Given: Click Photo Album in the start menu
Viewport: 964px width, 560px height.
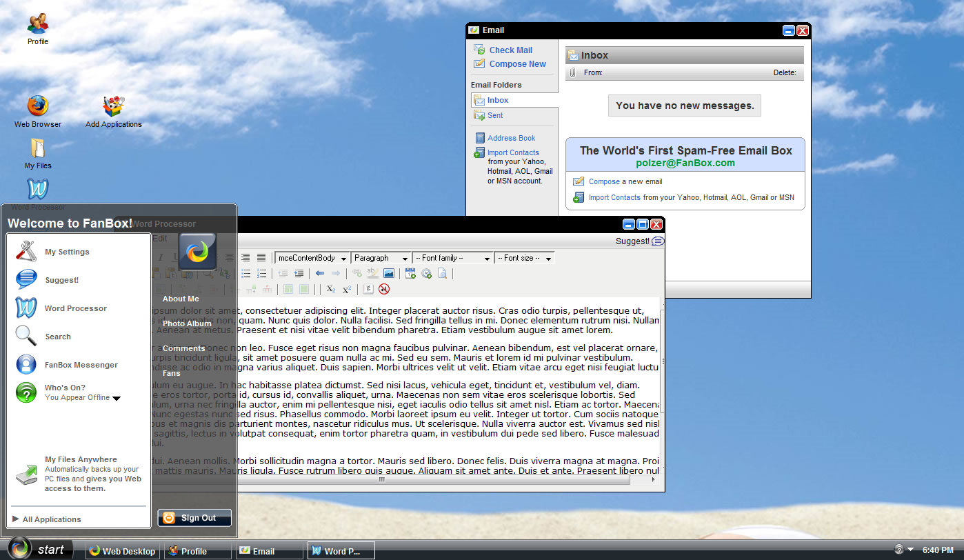Looking at the screenshot, I should coord(187,323).
